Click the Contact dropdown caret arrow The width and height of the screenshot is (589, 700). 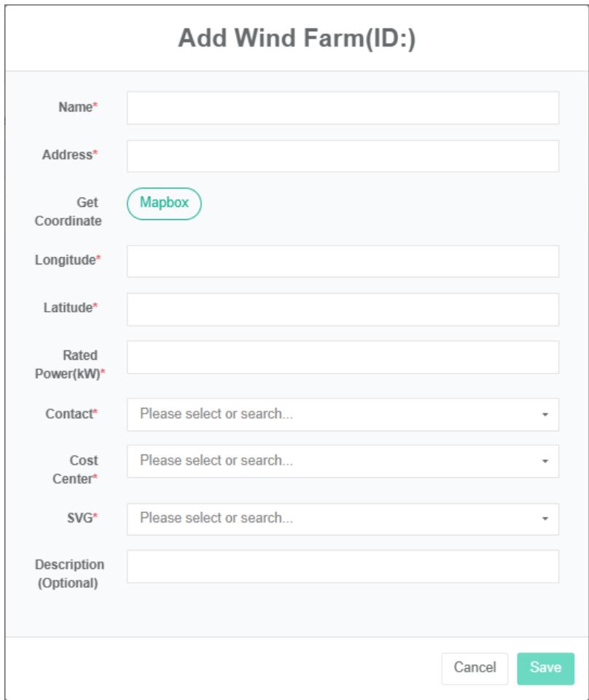coord(545,415)
